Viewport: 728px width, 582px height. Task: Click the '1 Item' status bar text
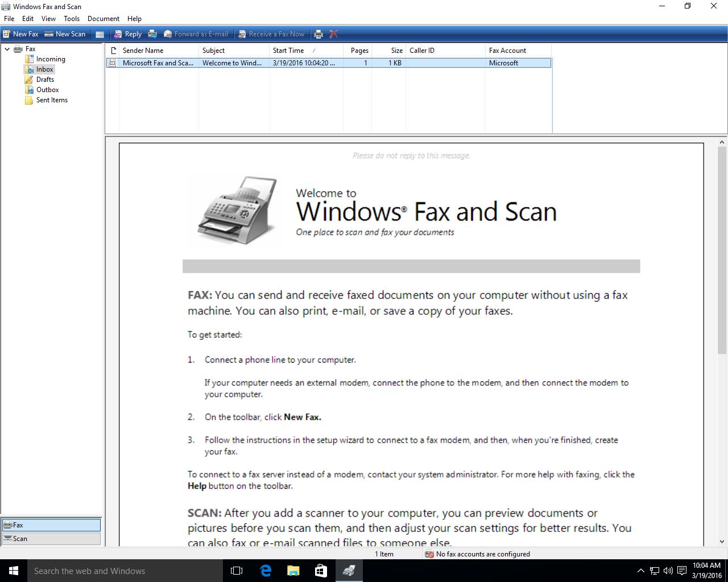(x=384, y=554)
